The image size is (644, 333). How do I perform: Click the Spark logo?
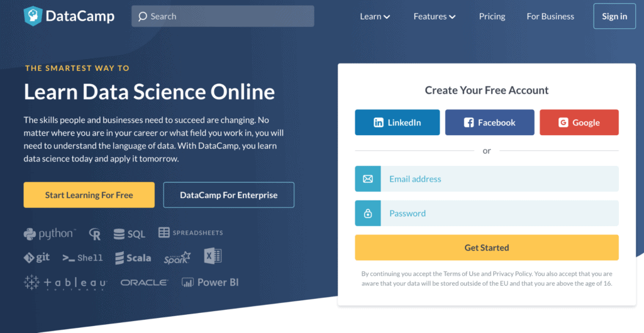(x=177, y=258)
